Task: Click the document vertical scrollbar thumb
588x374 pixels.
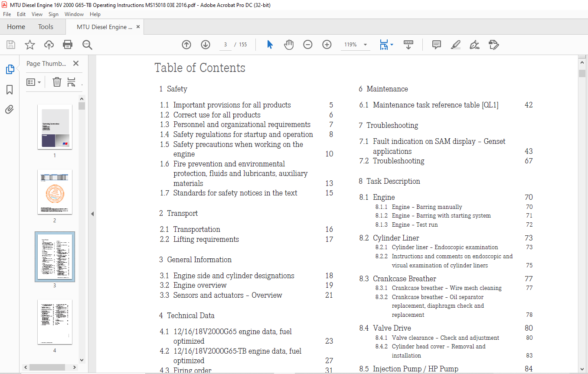Action: (582, 73)
